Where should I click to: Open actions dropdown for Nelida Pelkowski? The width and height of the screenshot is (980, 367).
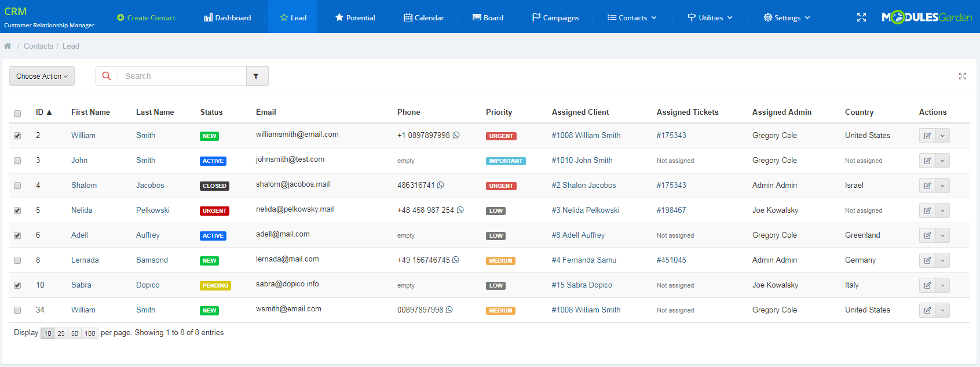tap(942, 210)
